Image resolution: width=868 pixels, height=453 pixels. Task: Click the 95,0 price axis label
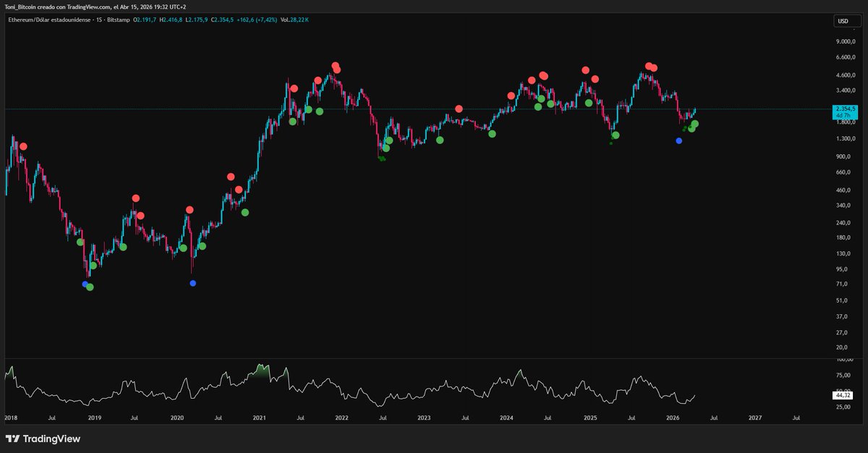[x=842, y=269]
